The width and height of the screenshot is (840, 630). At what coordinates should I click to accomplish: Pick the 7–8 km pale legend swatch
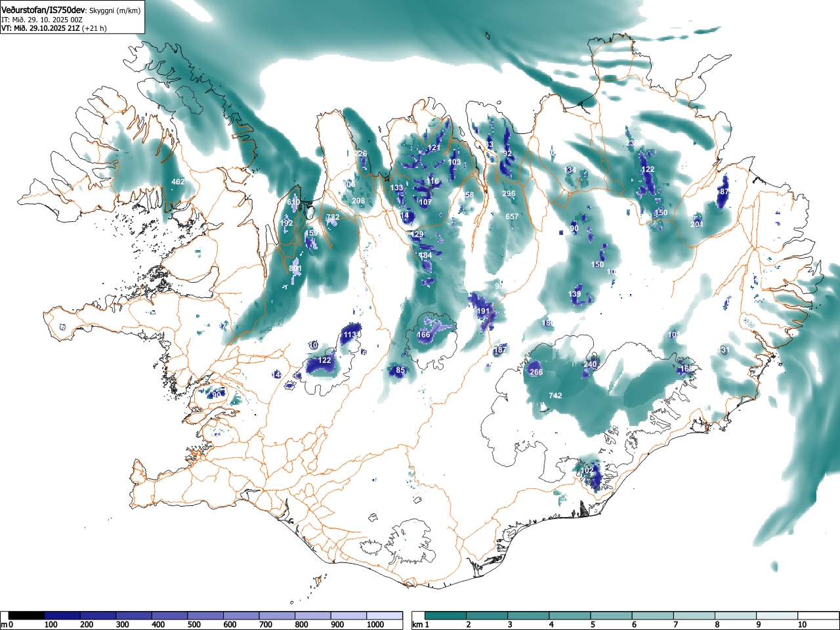coord(694,616)
